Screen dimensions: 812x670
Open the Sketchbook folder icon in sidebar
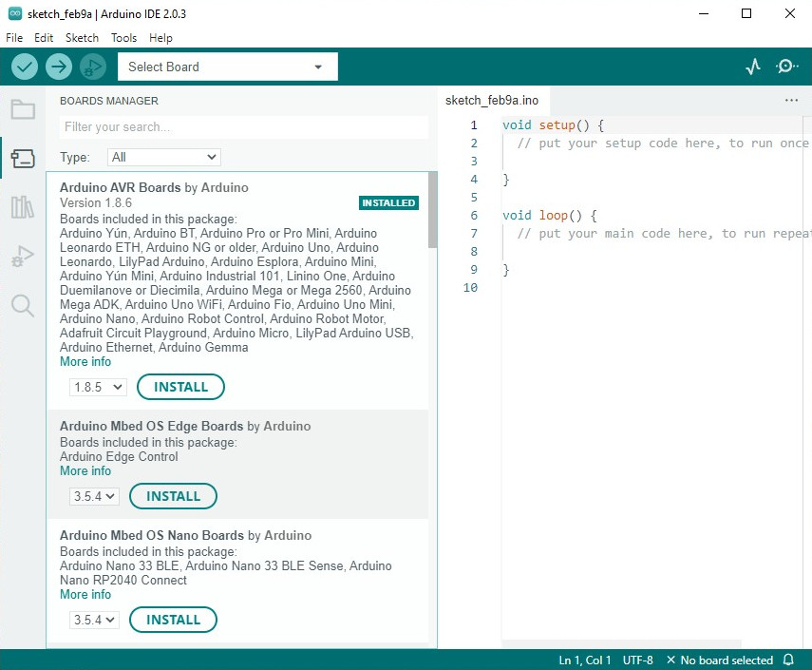pyautogui.click(x=23, y=109)
